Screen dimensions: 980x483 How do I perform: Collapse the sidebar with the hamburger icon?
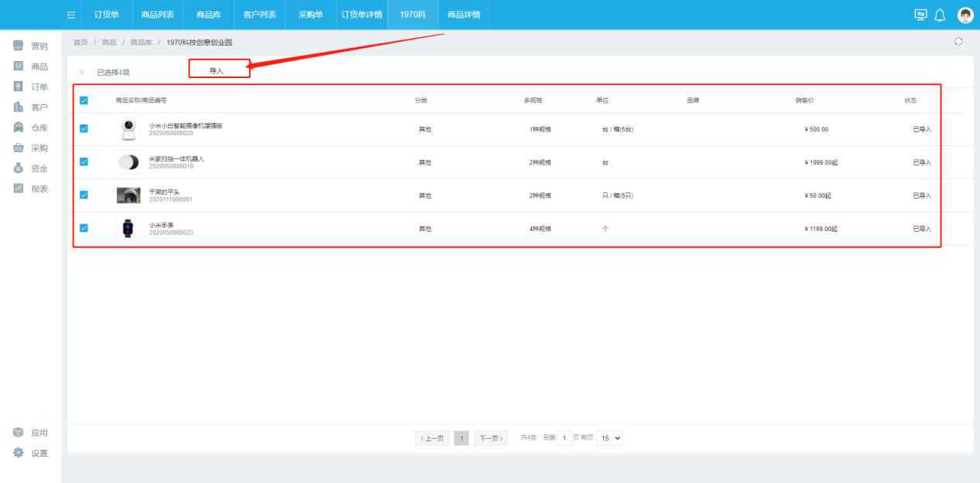click(x=71, y=15)
